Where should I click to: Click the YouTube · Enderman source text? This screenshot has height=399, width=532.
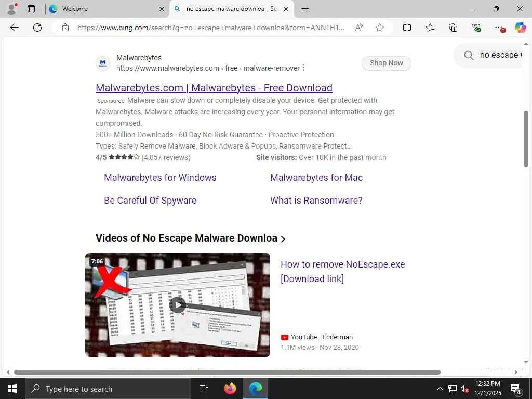pos(322,337)
